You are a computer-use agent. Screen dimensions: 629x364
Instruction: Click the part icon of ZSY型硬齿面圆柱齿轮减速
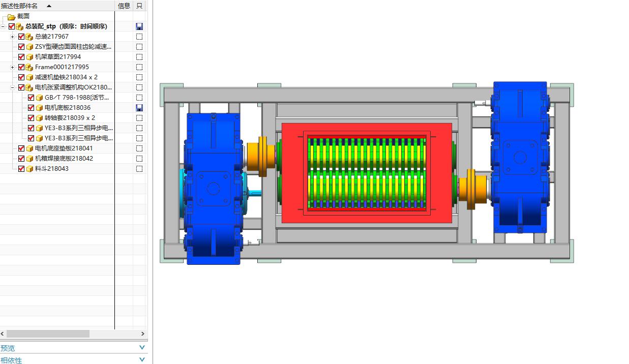point(29,47)
